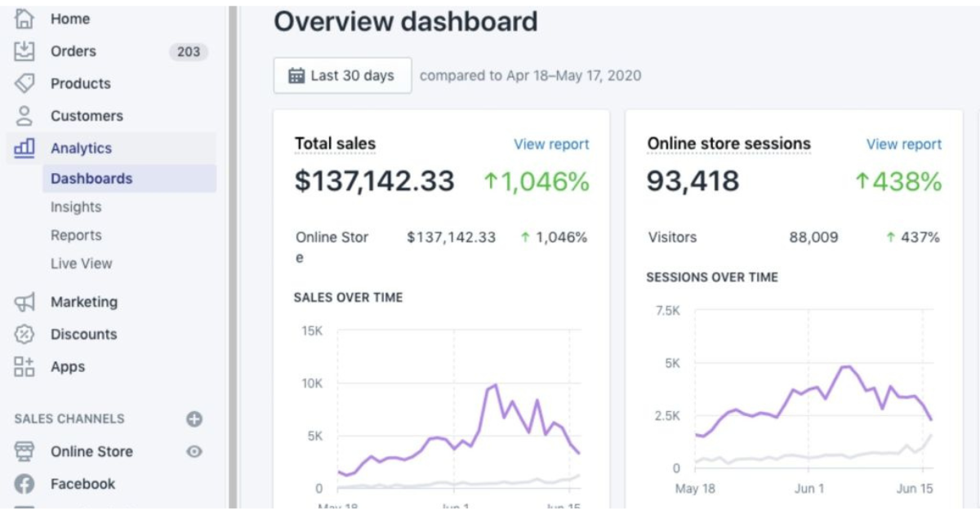
Task: Click the Orders inbox icon
Action: point(24,51)
